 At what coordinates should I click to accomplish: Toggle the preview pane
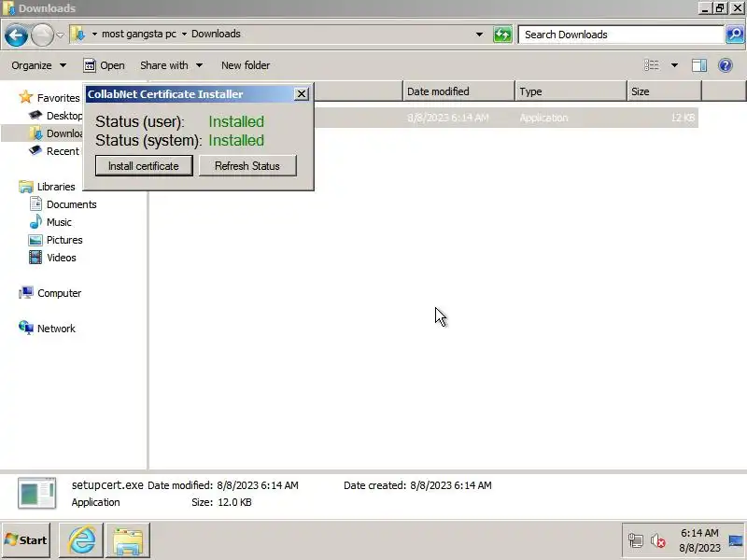click(x=699, y=65)
